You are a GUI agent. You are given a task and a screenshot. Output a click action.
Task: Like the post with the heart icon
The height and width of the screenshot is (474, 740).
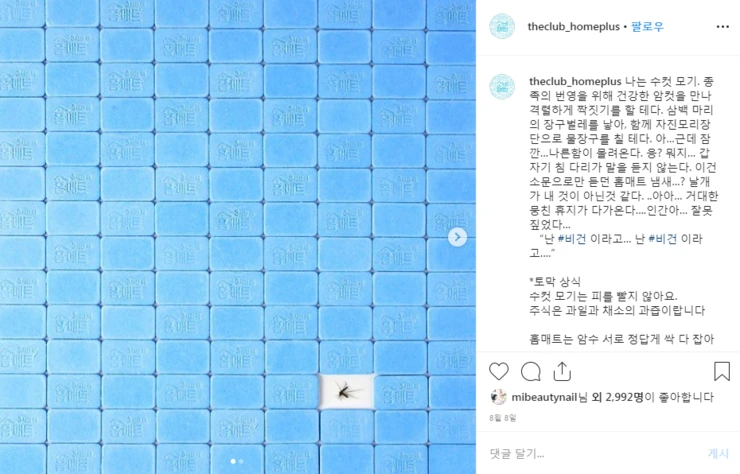click(x=498, y=372)
